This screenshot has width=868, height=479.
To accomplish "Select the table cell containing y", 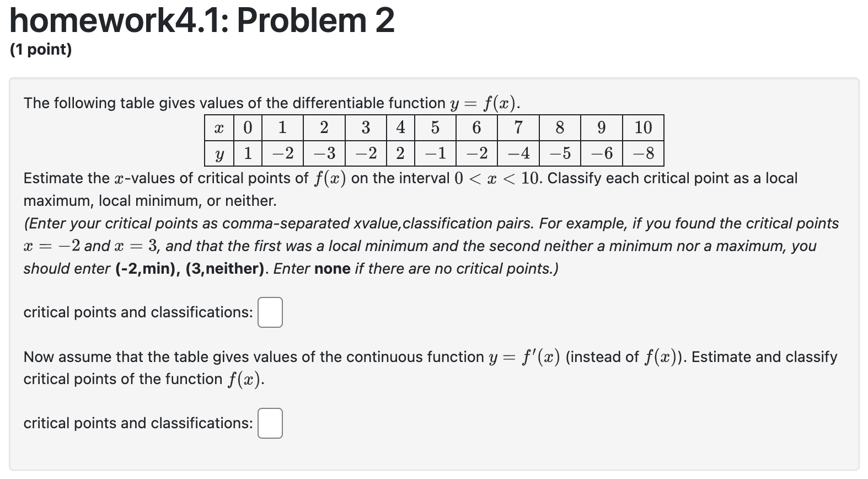I will pyautogui.click(x=219, y=153).
